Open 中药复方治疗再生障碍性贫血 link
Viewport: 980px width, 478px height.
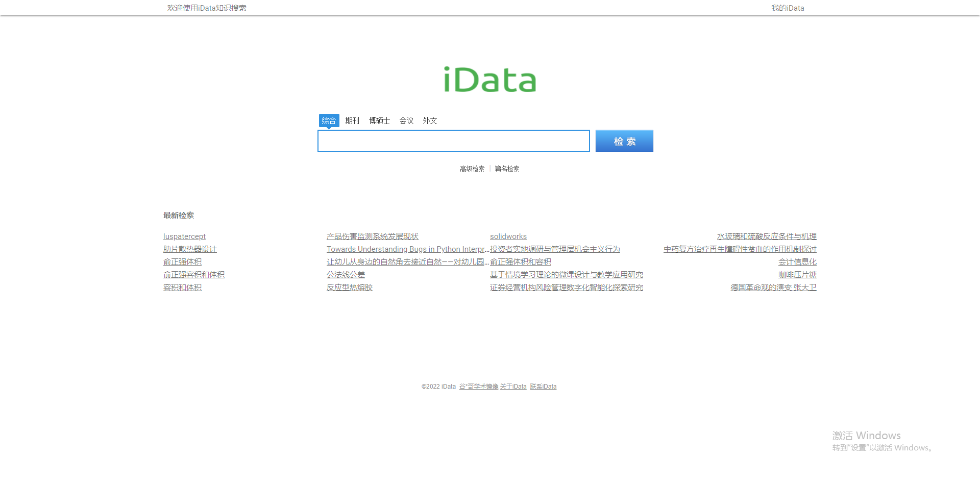pyautogui.click(x=740, y=249)
